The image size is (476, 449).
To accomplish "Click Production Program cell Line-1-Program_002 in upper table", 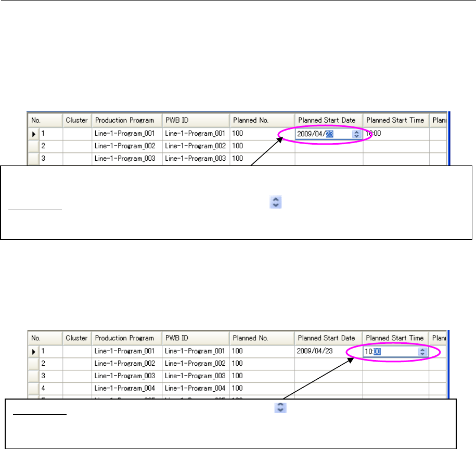I will [127, 146].
